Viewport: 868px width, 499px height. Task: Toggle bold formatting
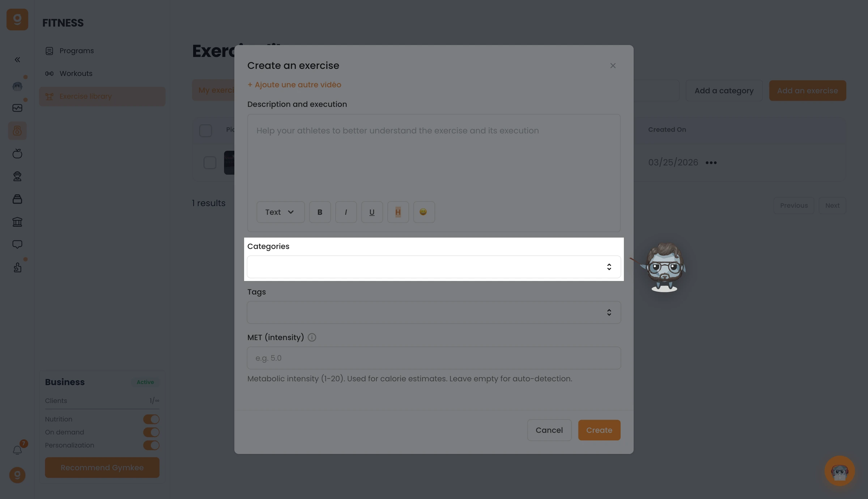(x=320, y=212)
